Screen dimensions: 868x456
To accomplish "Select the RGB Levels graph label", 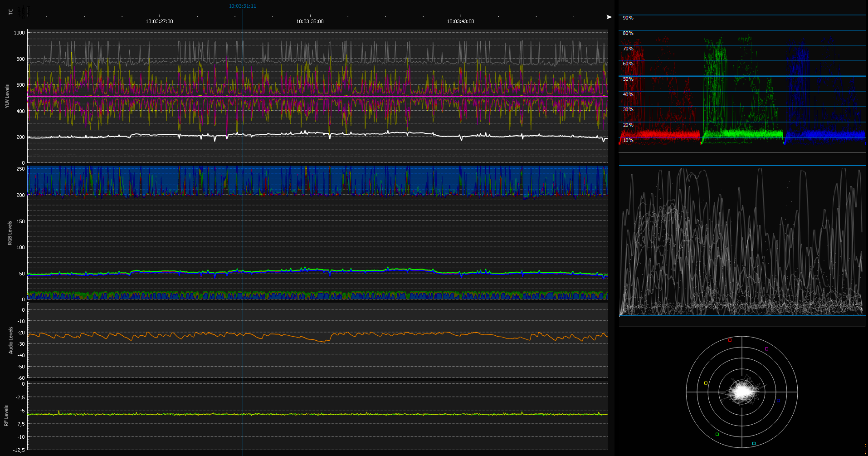I will click(x=10, y=233).
